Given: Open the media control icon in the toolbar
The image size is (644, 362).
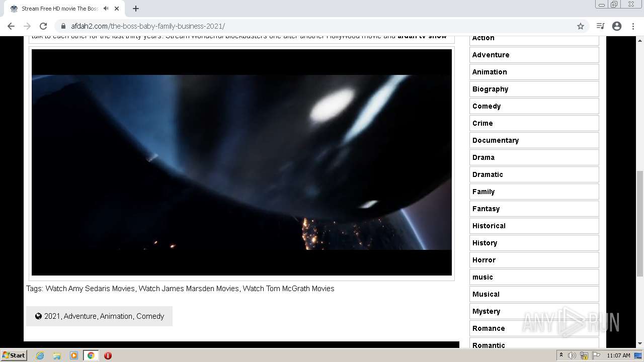Looking at the screenshot, I should tap(600, 26).
